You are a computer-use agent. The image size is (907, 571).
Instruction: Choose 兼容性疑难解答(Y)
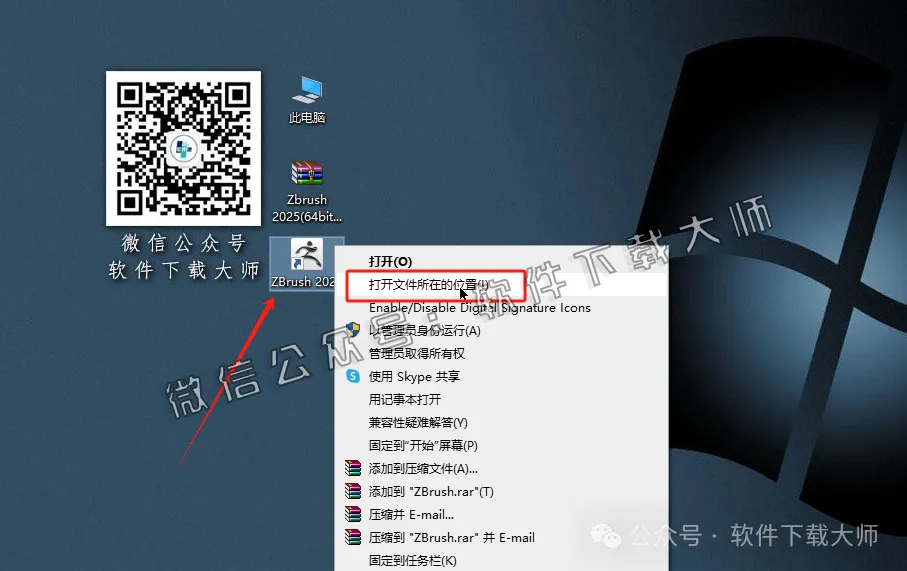point(502,422)
